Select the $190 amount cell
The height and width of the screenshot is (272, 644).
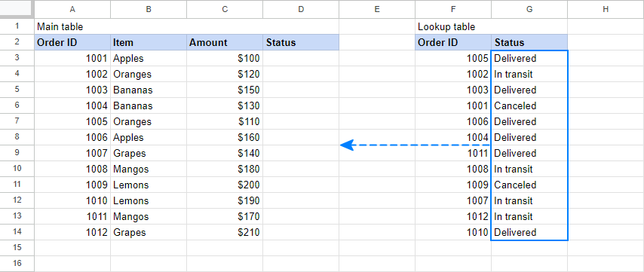[225, 200]
